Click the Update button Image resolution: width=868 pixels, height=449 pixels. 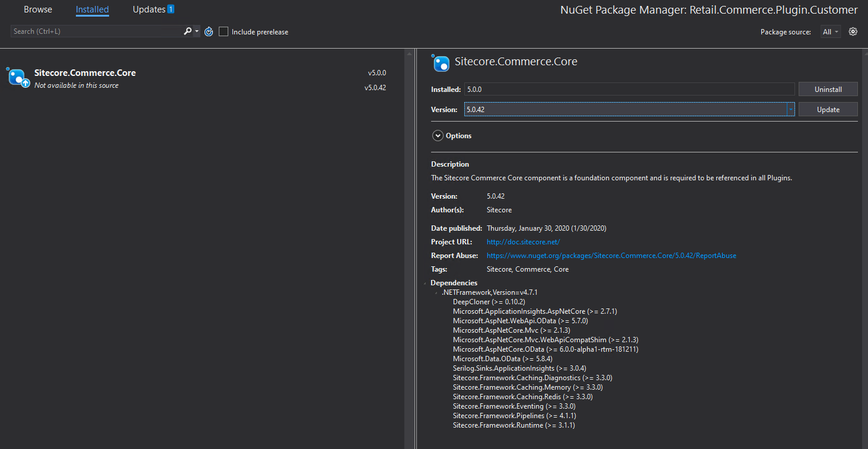tap(828, 109)
